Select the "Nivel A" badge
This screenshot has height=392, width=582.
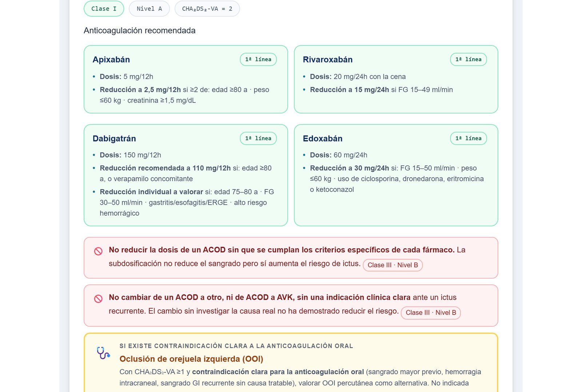pos(149,9)
